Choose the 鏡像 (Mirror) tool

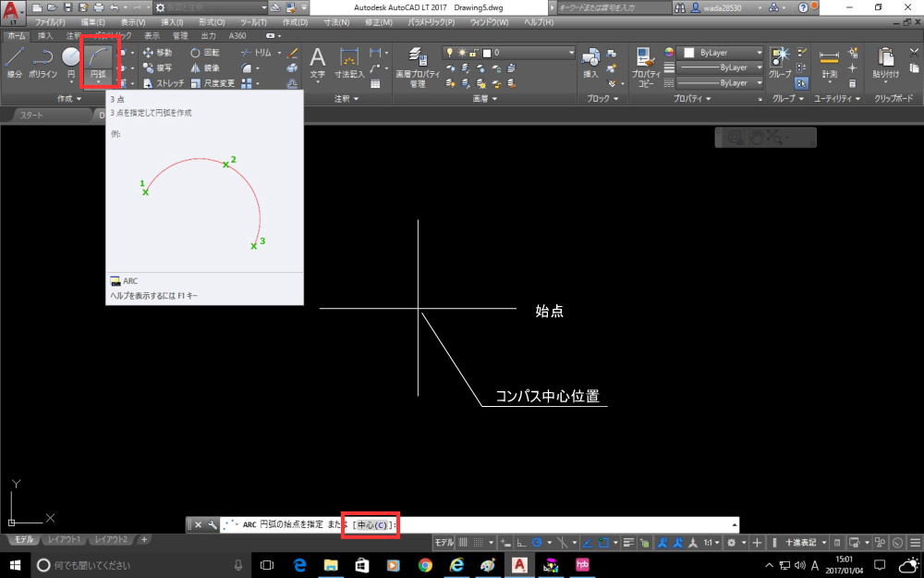pos(204,68)
